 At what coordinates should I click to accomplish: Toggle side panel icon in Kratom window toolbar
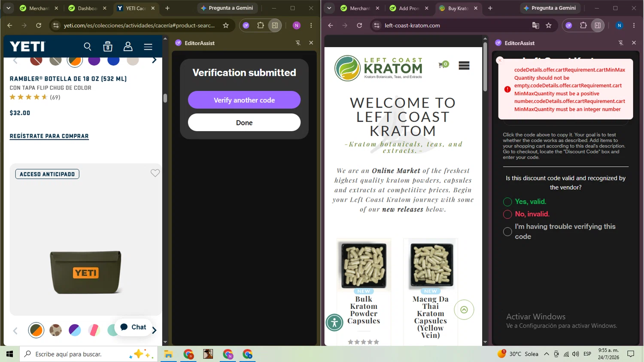[598, 25]
